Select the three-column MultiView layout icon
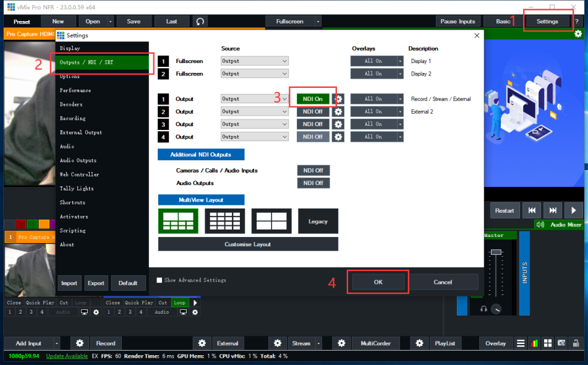Image resolution: width=588 pixels, height=365 pixels. (x=225, y=221)
